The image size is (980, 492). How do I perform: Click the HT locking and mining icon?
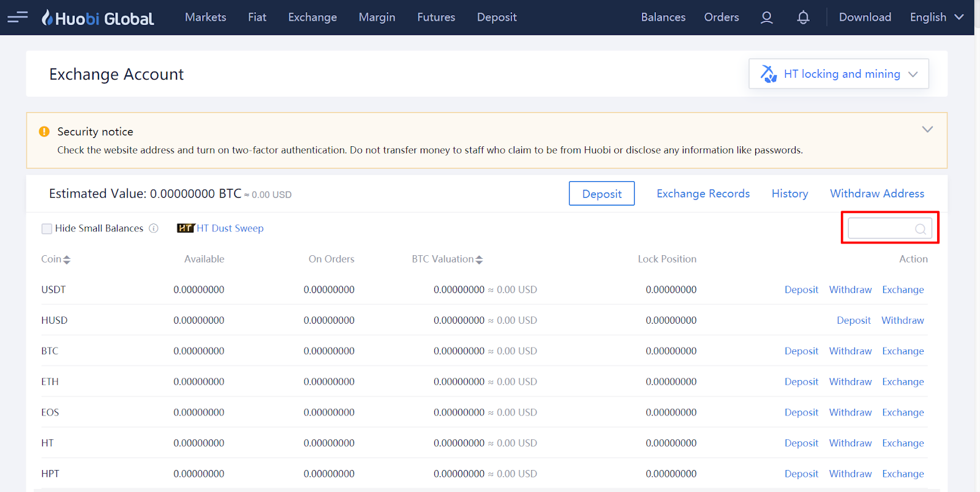[769, 74]
